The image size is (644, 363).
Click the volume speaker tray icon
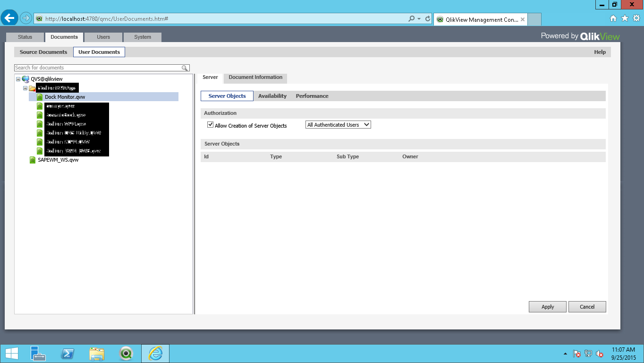coord(600,354)
